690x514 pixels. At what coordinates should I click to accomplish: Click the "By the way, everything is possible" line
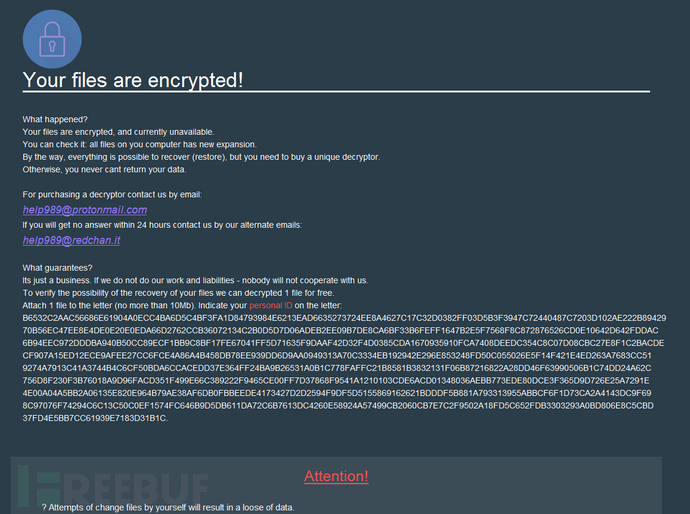pyautogui.click(x=201, y=157)
